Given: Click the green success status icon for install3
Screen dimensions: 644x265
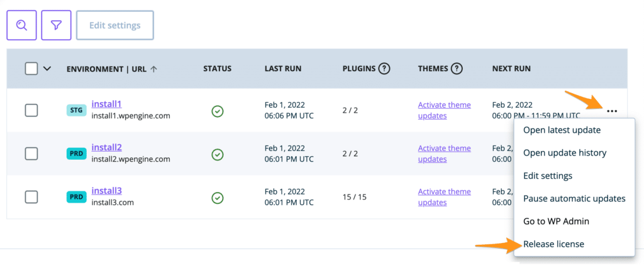Looking at the screenshot, I should [217, 198].
